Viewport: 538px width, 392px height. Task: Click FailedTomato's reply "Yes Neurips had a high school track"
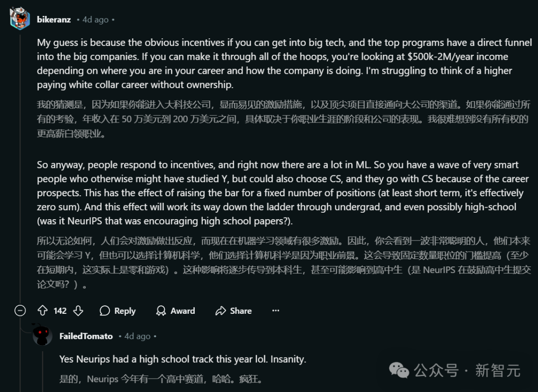click(x=183, y=359)
